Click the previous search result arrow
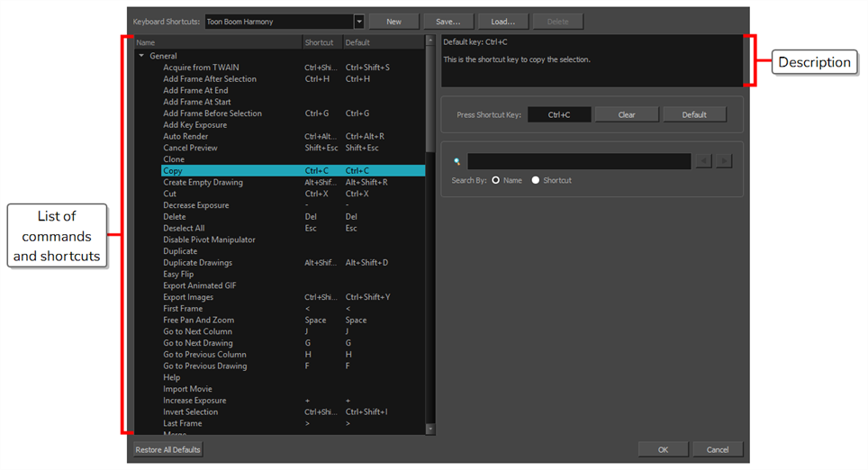This screenshot has height=470, width=868. point(704,161)
